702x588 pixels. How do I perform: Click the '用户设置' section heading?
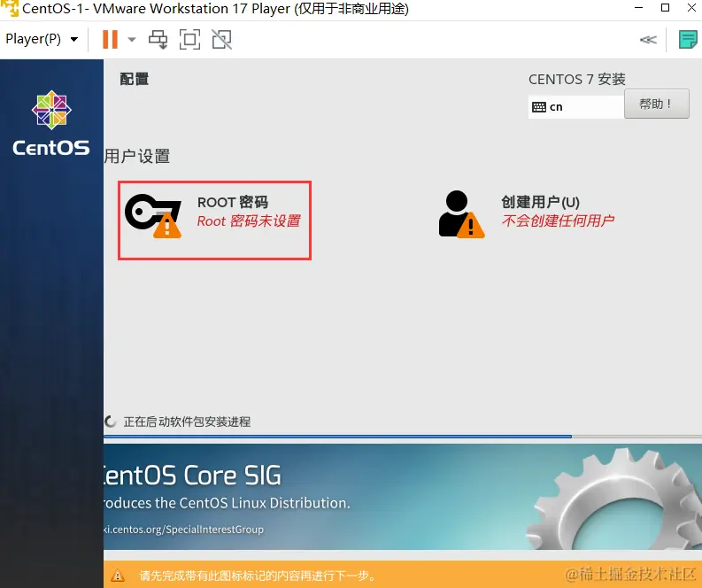click(x=137, y=156)
